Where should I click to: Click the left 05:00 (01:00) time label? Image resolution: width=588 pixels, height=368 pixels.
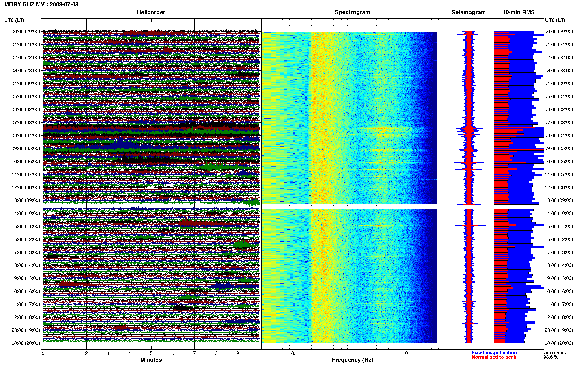[26, 96]
